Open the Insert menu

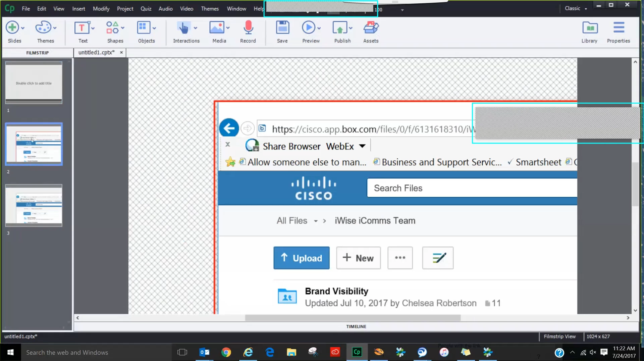[x=78, y=9]
